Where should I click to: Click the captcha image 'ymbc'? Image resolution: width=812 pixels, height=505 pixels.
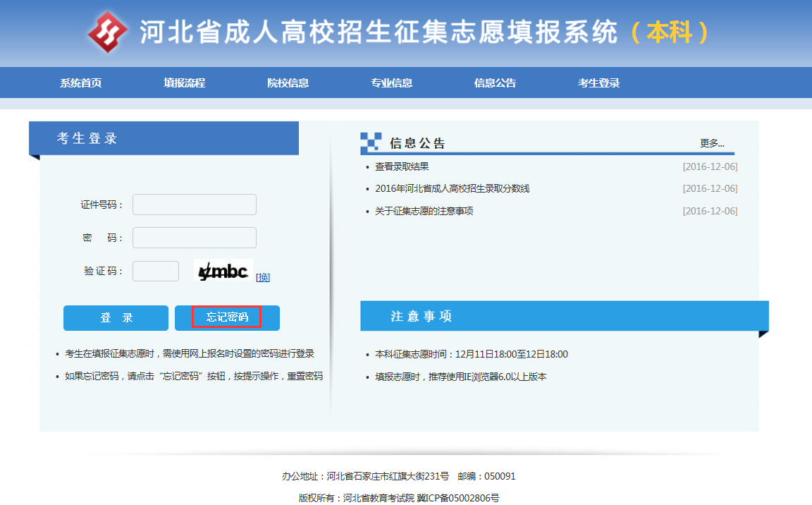coord(223,270)
